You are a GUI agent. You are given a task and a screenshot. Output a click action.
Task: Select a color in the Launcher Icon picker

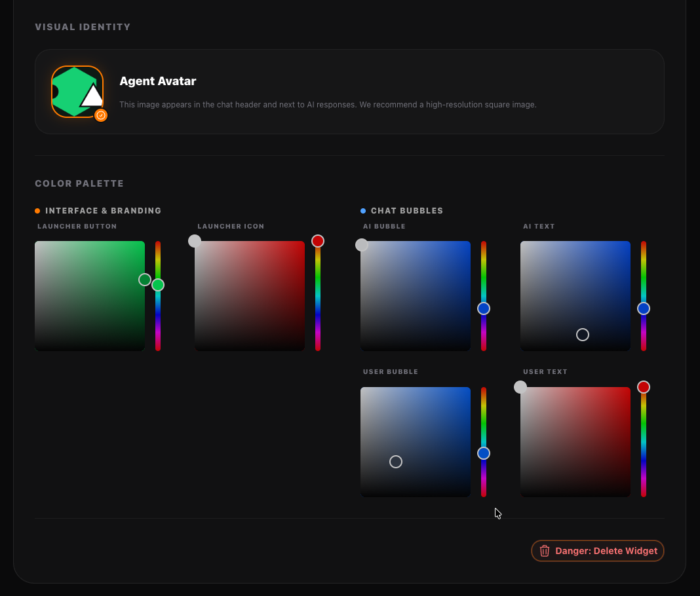pos(249,295)
